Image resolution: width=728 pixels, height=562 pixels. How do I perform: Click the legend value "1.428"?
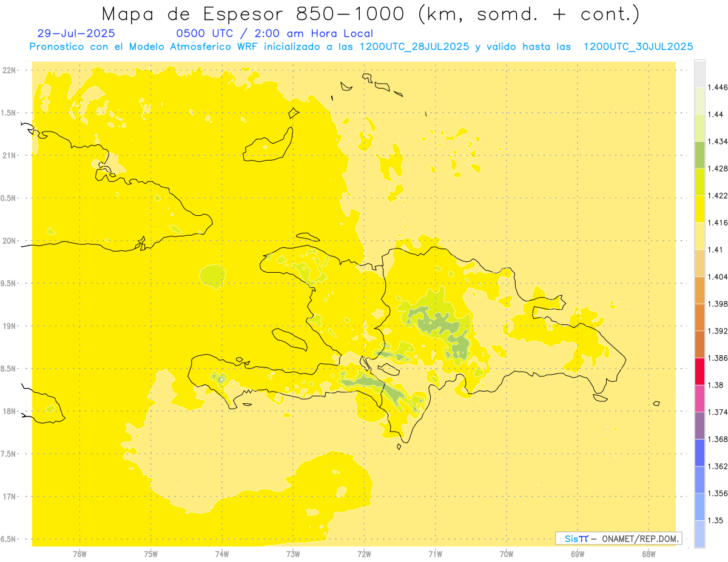[718, 169]
